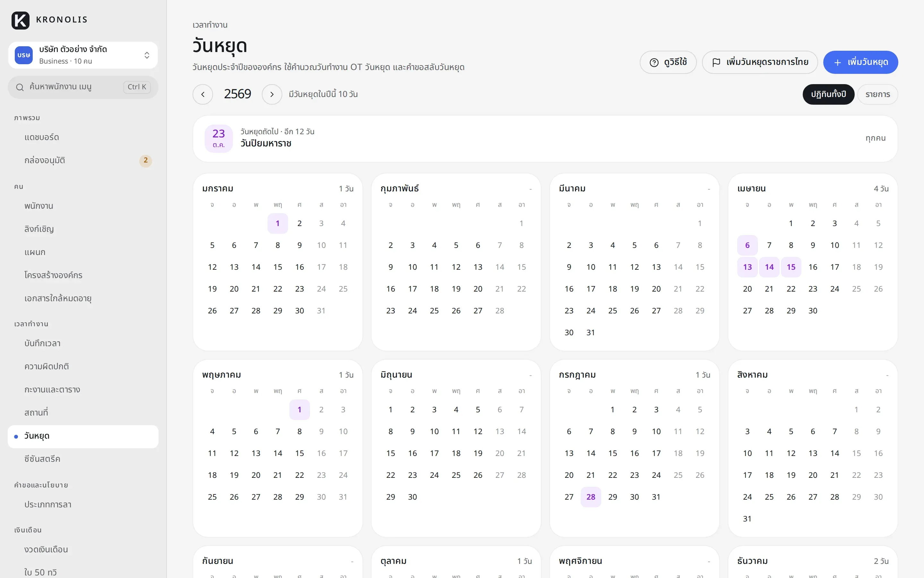
Task: Click มีวันหยุดในปีนี้ 10 วัน text
Action: [323, 94]
